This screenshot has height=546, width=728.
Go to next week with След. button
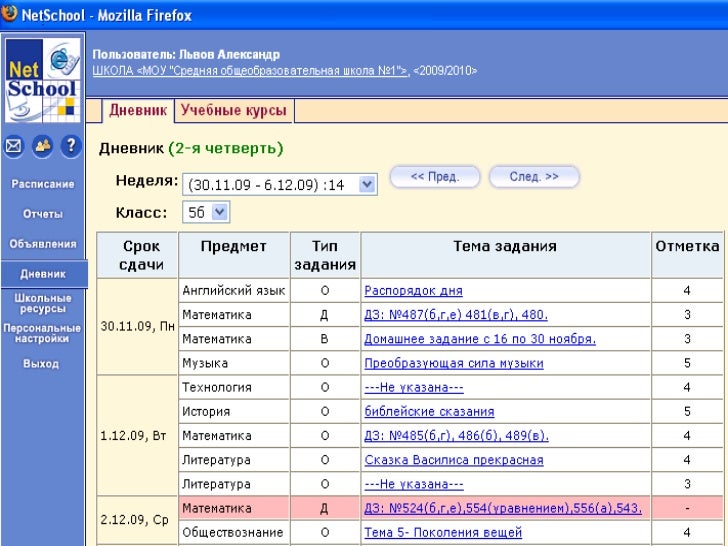click(534, 177)
